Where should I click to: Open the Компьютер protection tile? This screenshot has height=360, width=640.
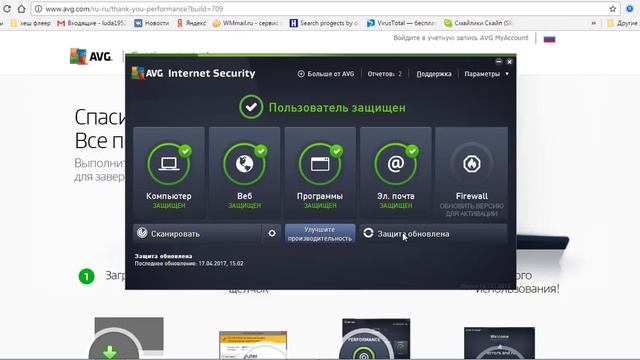coord(169,173)
